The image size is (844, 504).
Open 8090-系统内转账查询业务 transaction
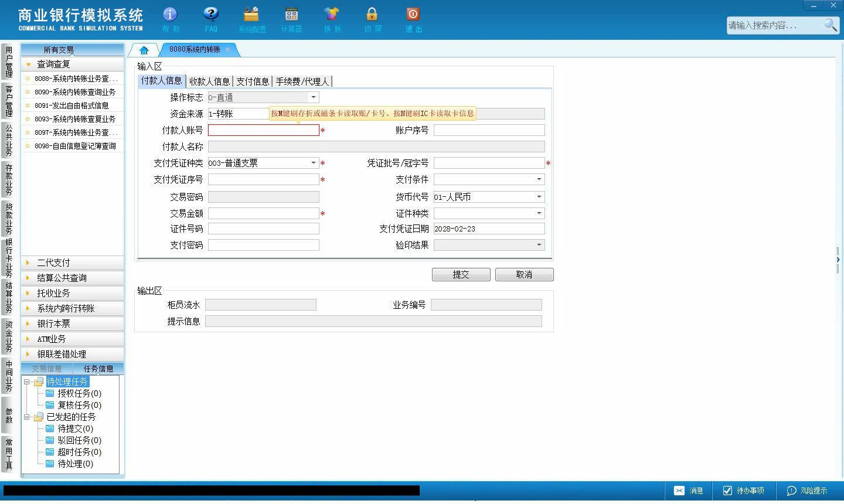(x=74, y=92)
